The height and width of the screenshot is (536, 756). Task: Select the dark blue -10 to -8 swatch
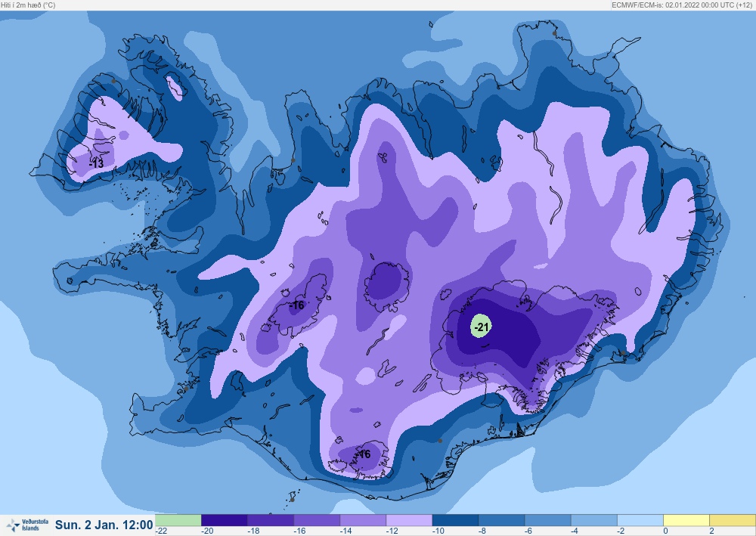(x=456, y=520)
